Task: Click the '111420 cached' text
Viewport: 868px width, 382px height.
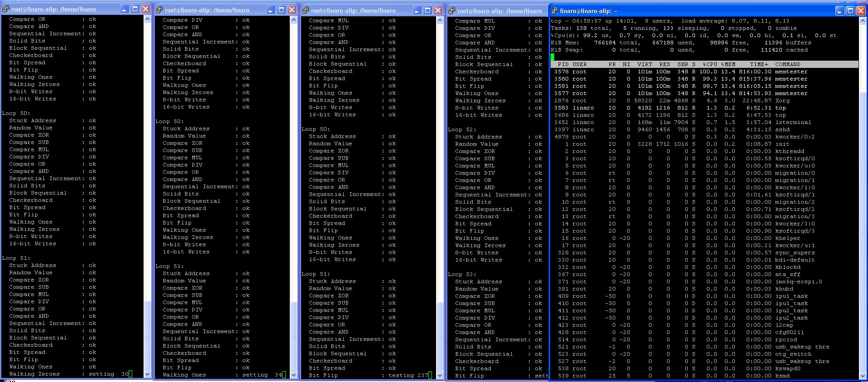Action: [x=784, y=50]
